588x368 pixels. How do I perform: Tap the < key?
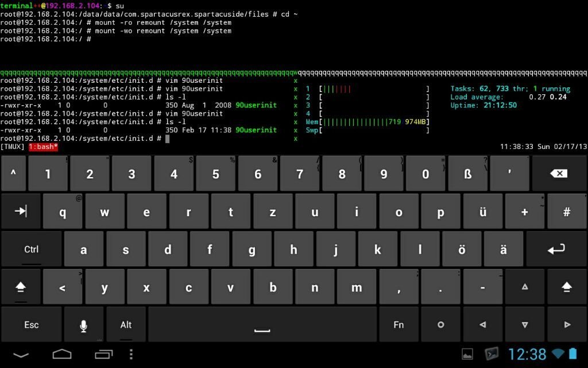pos(63,287)
